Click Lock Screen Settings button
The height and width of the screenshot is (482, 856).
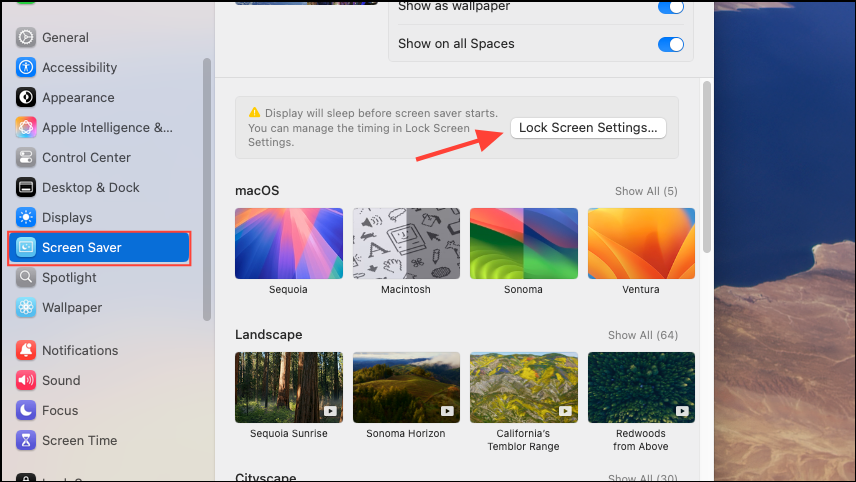tap(588, 128)
